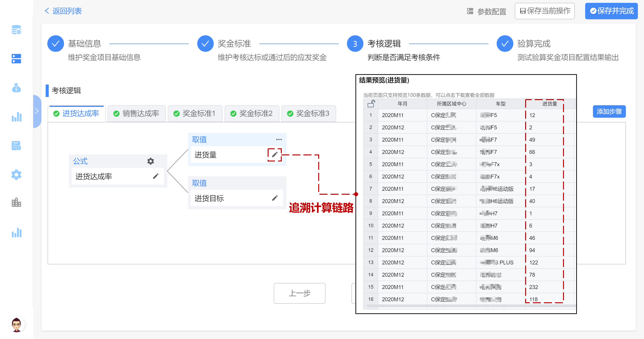Click the user avatar at bottom left
This screenshot has width=644, height=339.
point(17,324)
